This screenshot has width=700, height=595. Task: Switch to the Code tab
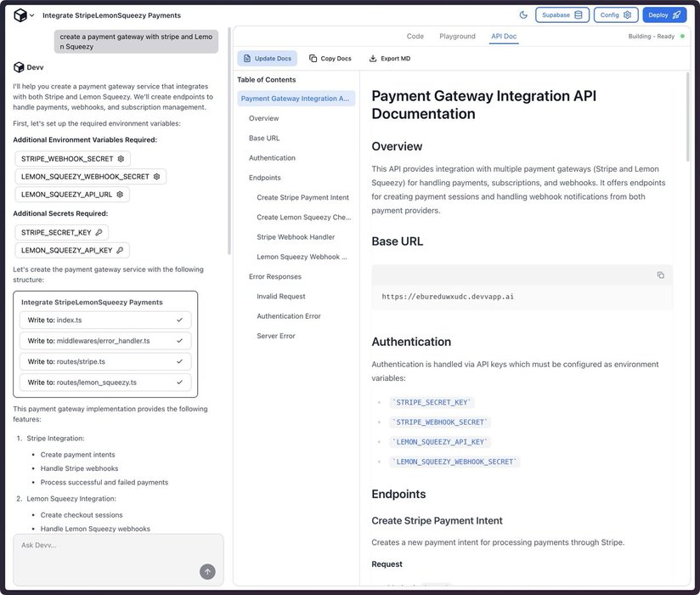pos(415,37)
